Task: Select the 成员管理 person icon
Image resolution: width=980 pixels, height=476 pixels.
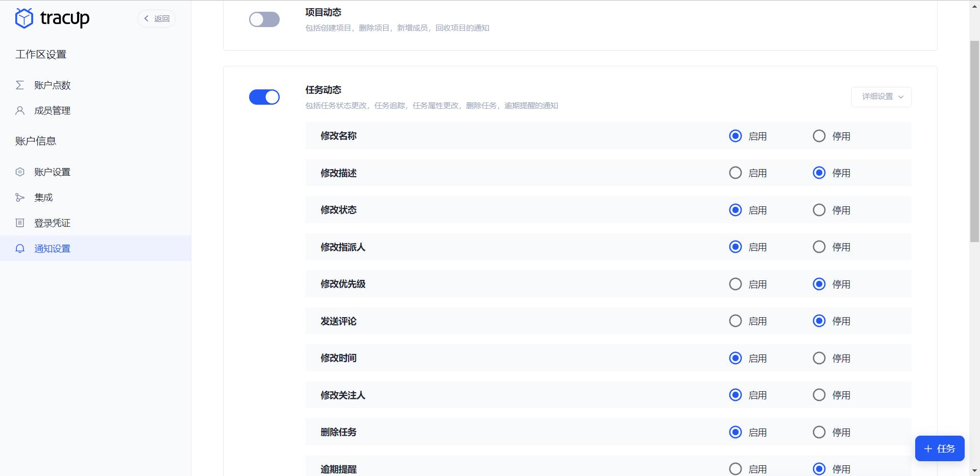Action: point(19,110)
